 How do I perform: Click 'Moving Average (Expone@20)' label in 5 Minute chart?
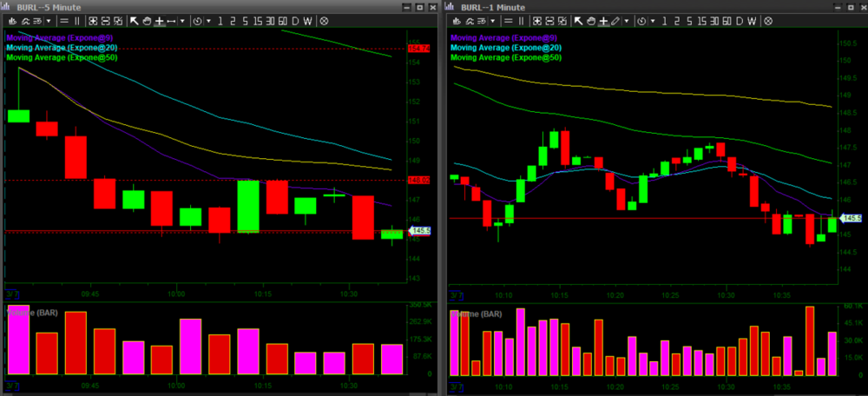point(62,47)
